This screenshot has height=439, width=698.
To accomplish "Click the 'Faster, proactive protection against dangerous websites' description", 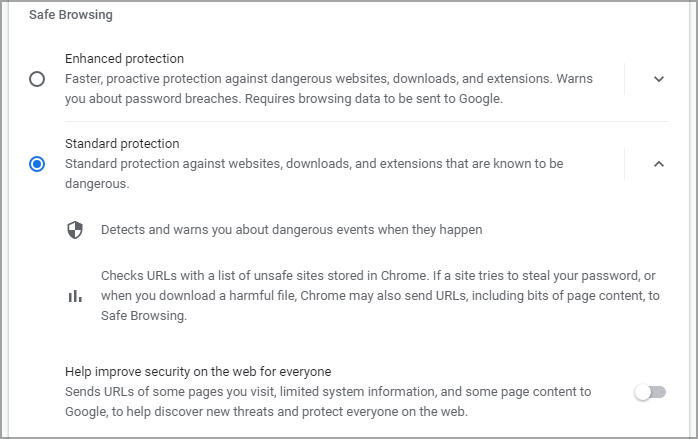I will click(329, 89).
